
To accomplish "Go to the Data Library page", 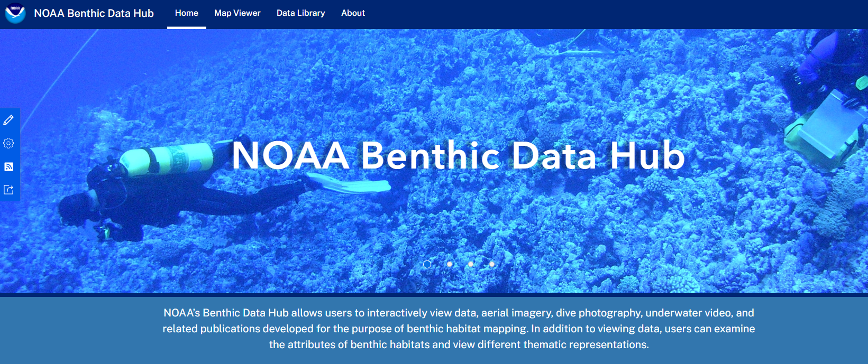I will pos(300,13).
